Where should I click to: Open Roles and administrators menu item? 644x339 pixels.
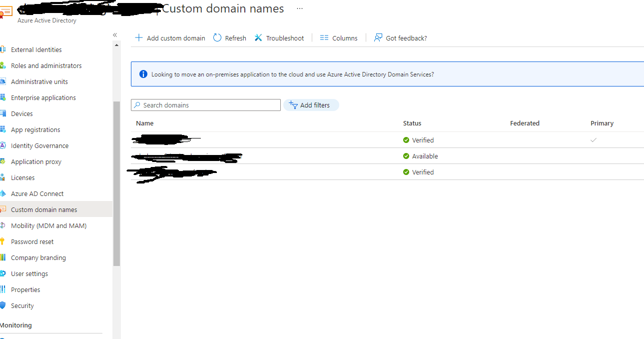46,65
